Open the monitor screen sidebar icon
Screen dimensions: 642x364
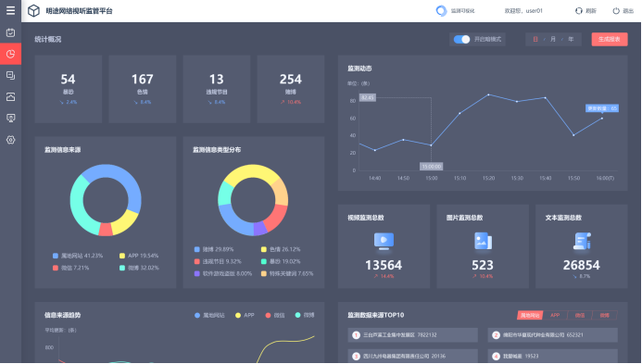(x=10, y=118)
